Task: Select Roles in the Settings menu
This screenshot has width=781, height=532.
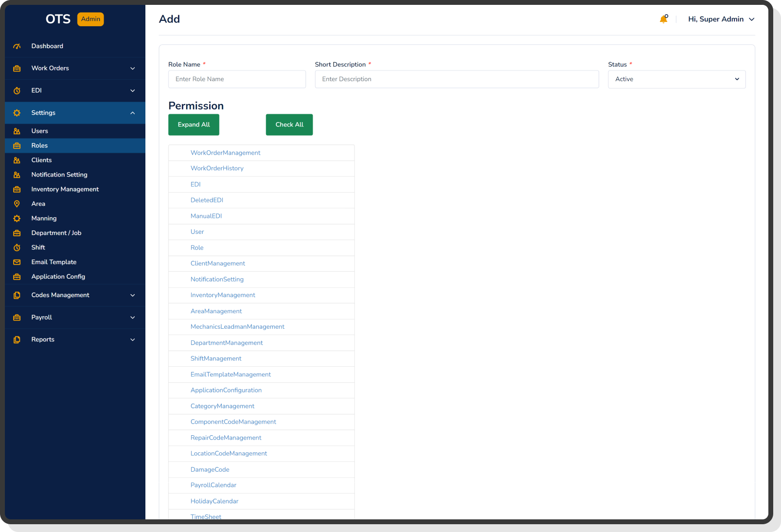Action: (39, 145)
